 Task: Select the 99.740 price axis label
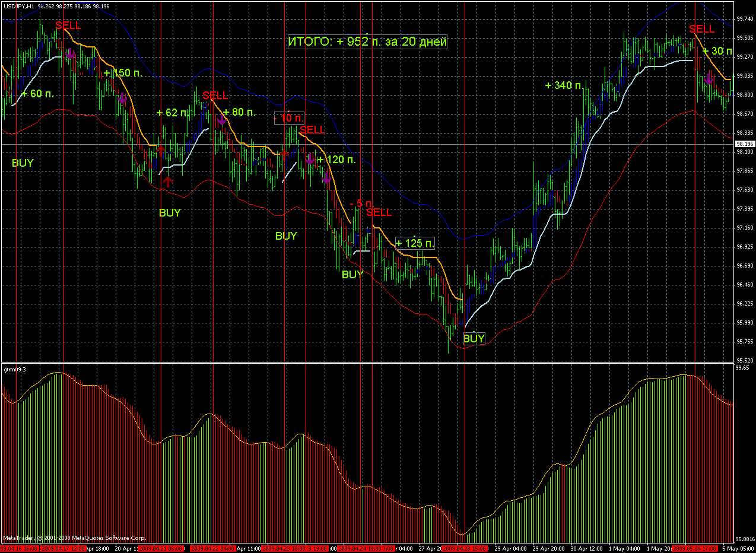744,19
